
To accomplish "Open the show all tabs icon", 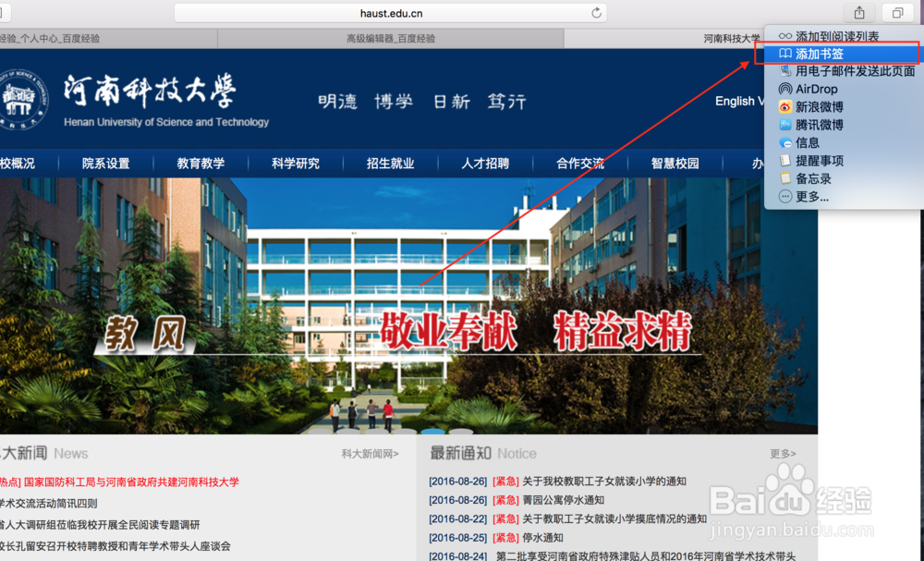I will pyautogui.click(x=897, y=12).
